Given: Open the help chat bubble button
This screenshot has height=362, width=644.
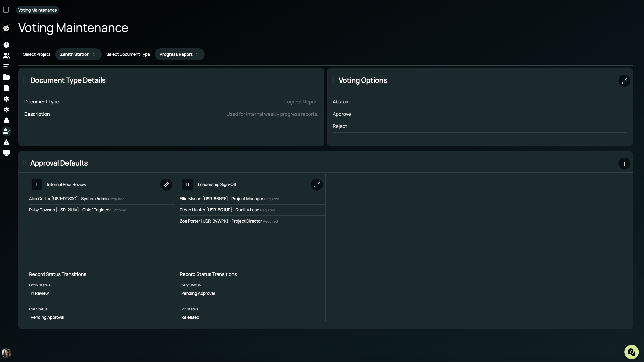Looking at the screenshot, I should coord(631,352).
